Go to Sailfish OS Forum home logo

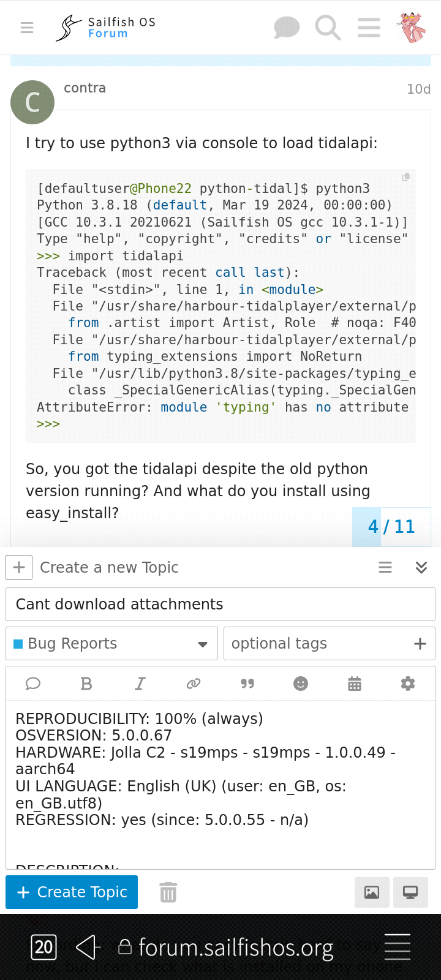coord(105,28)
